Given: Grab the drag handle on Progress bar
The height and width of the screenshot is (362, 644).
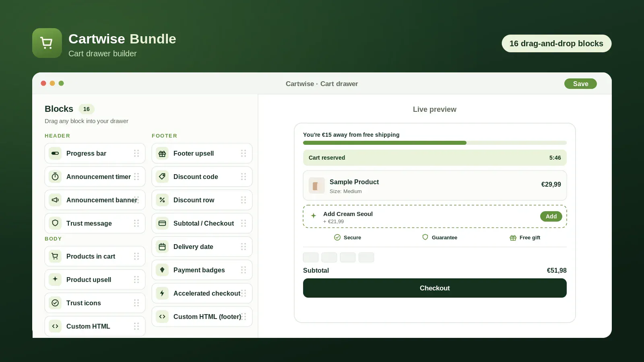Looking at the screenshot, I should (x=136, y=153).
